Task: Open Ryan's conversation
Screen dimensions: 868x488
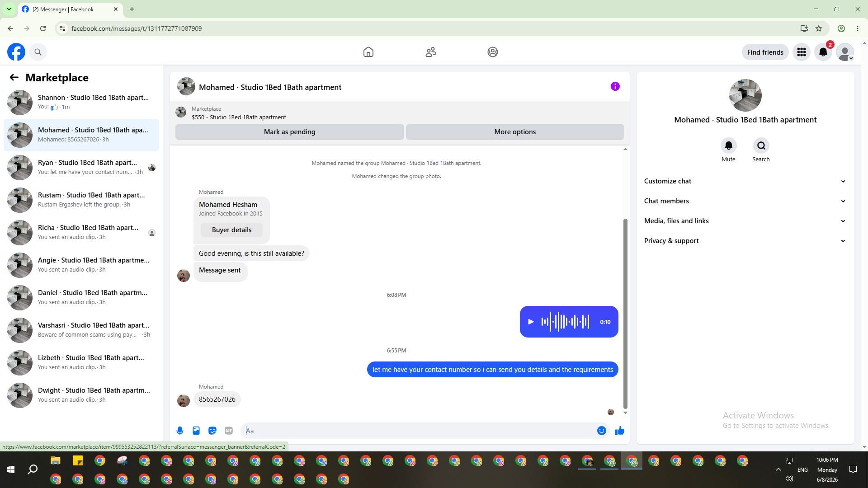Action: tap(81, 168)
